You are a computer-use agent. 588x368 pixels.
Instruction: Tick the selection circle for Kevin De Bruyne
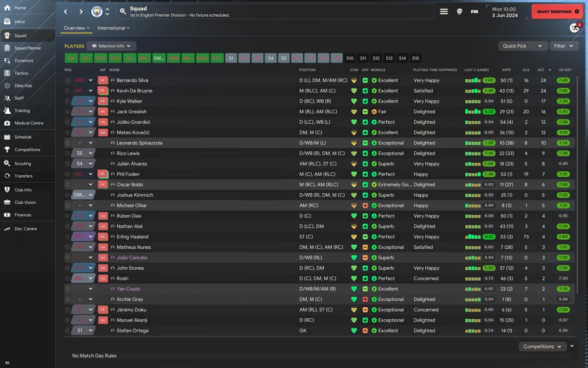click(x=68, y=91)
